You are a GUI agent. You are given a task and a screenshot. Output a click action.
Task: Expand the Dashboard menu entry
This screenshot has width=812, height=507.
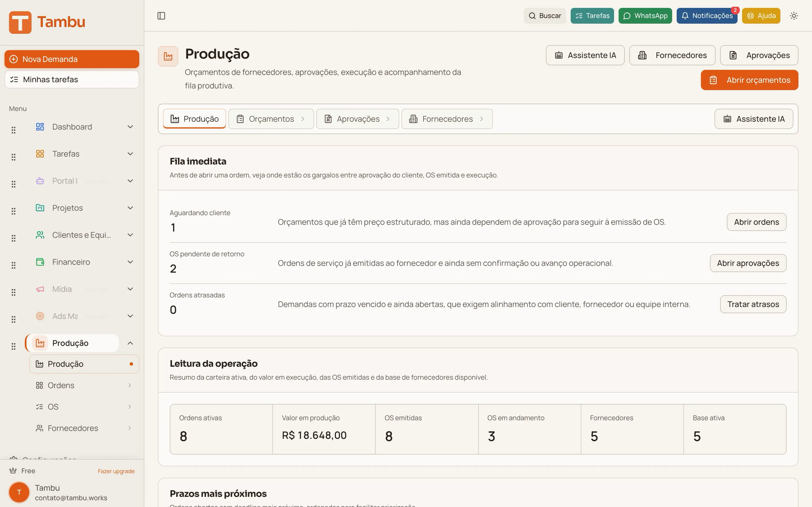coord(130,127)
